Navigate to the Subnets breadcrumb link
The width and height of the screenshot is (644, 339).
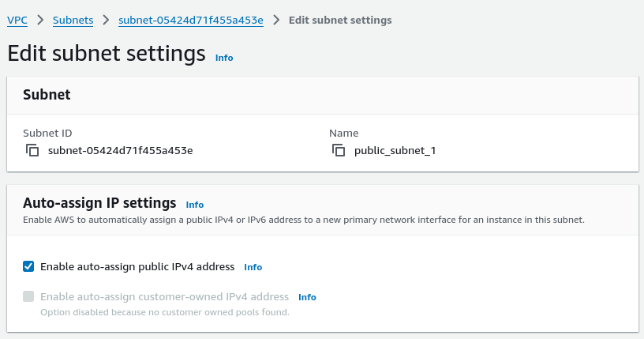pyautogui.click(x=73, y=21)
